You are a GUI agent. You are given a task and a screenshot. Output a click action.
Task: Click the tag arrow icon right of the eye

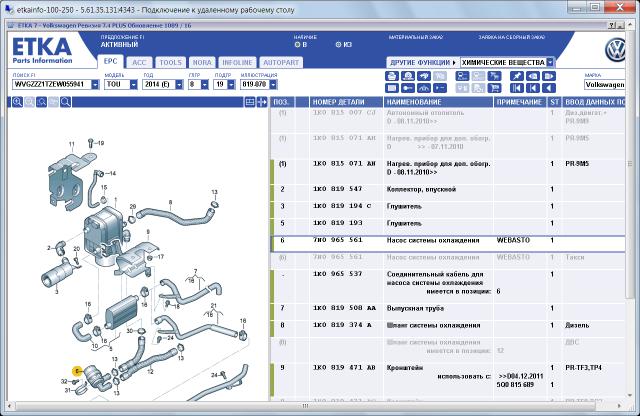pos(549,76)
